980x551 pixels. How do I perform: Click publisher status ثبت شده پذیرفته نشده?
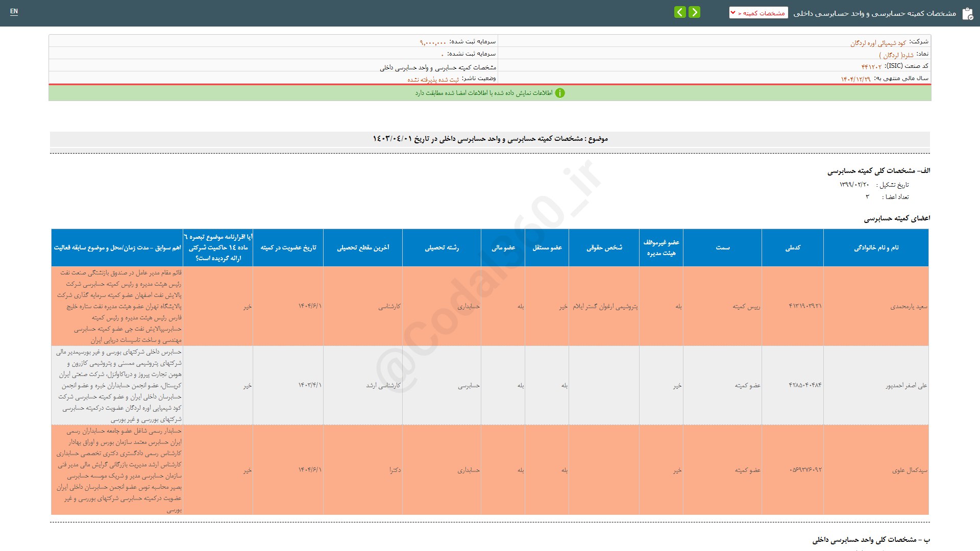click(433, 80)
